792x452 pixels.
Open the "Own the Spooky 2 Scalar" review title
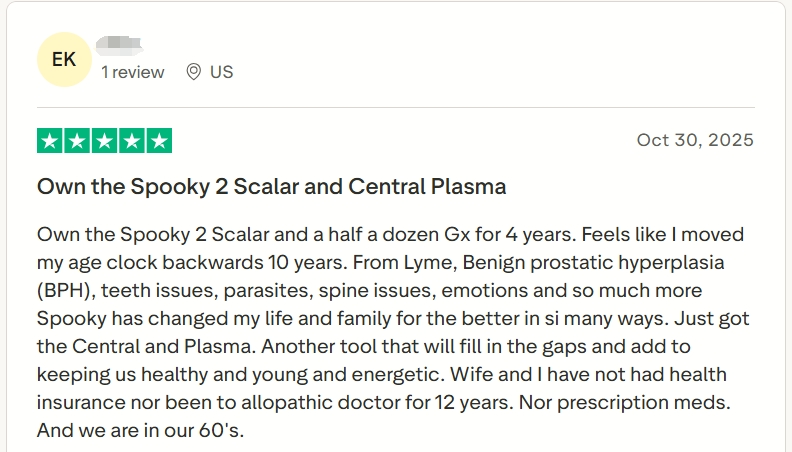(x=271, y=186)
